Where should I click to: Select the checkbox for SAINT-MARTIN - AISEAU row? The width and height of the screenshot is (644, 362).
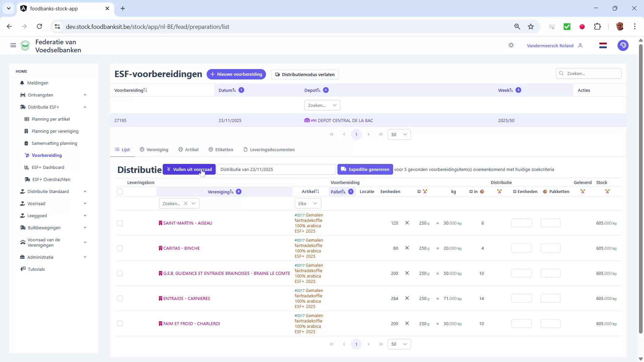(x=120, y=223)
